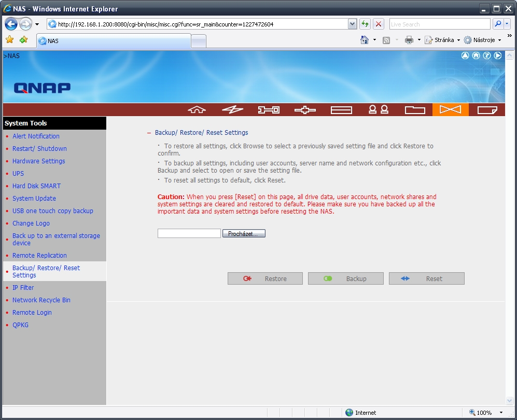Switch to the NAS browser tab
Image resolution: width=517 pixels, height=420 pixels.
[114, 41]
